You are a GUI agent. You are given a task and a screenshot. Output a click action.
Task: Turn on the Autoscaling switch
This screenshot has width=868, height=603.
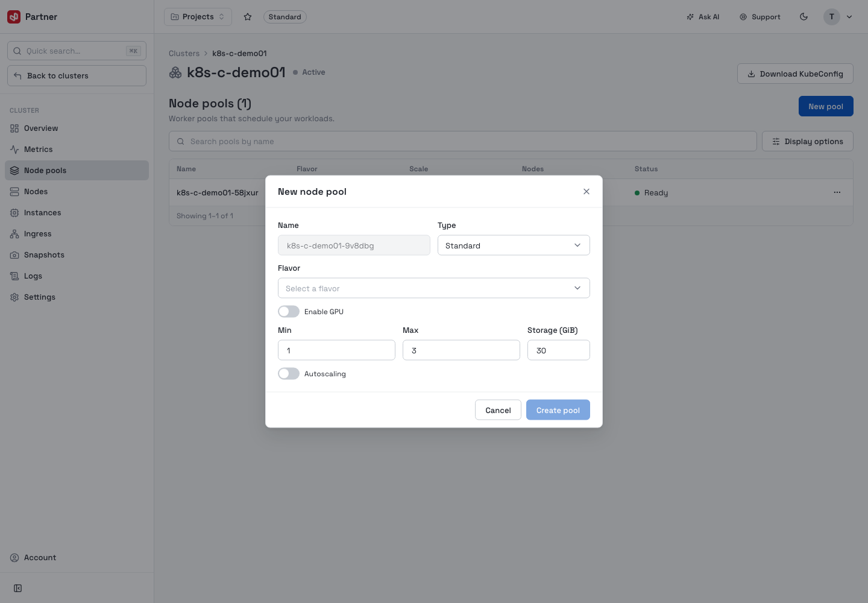click(x=289, y=374)
